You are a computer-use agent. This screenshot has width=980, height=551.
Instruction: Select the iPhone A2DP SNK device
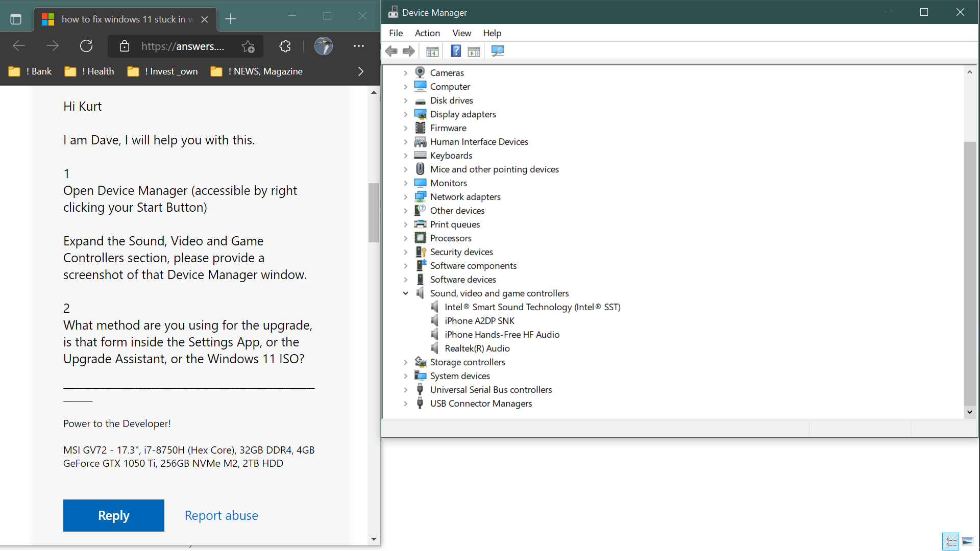[479, 320]
